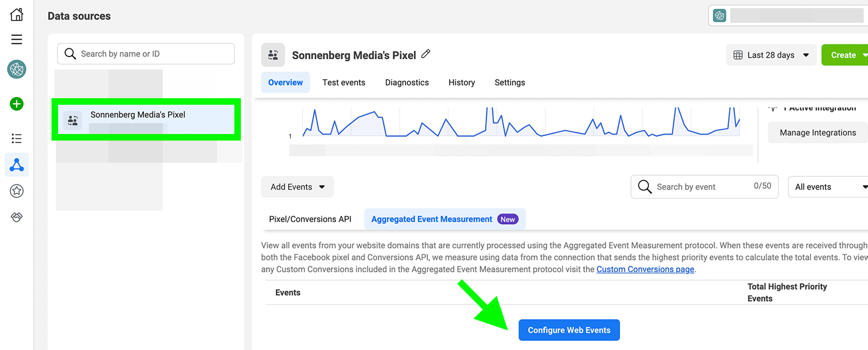Open the business account selector at top right

(x=788, y=16)
